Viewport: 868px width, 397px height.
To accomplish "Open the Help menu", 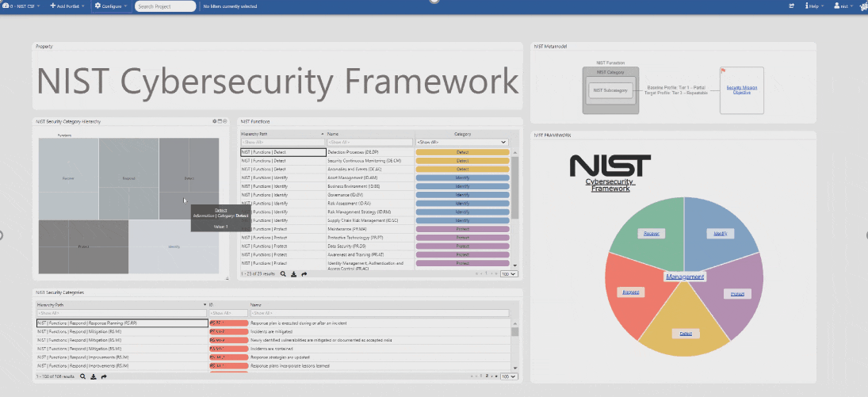I will click(x=814, y=6).
